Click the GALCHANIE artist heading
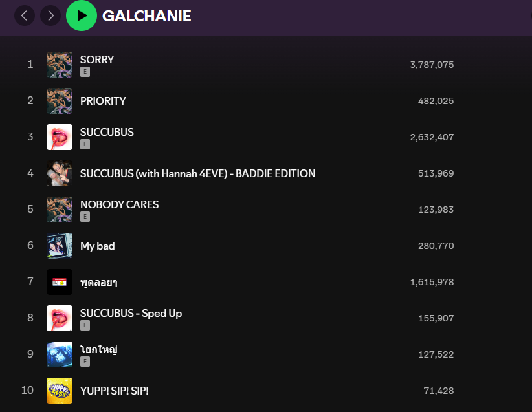532x412 pixels. tap(147, 16)
